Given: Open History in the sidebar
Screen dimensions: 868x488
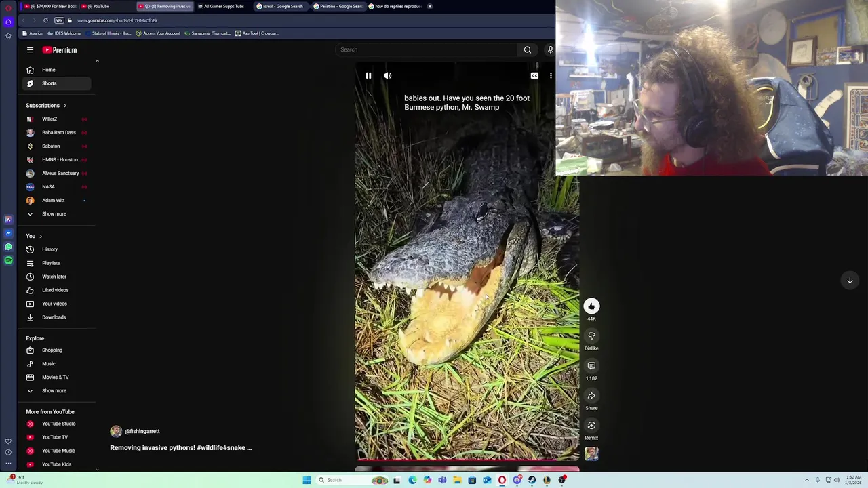Looking at the screenshot, I should tap(57, 249).
